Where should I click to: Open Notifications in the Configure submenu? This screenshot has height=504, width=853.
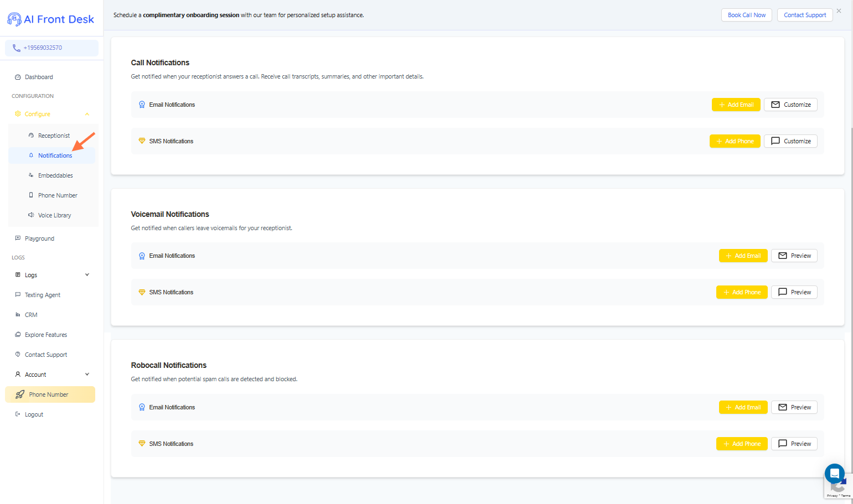[x=51, y=155]
